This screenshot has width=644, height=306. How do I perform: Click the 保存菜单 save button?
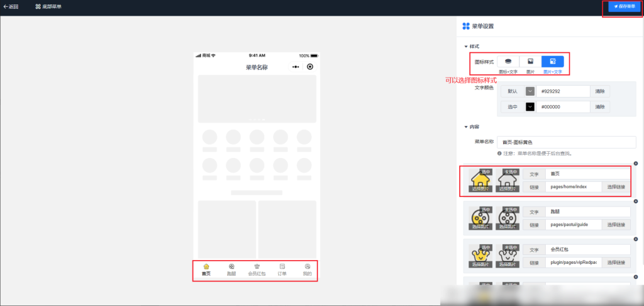624,6
